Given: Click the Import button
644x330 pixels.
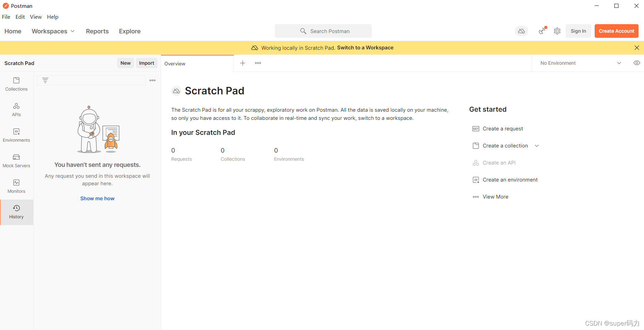Looking at the screenshot, I should coord(146,63).
